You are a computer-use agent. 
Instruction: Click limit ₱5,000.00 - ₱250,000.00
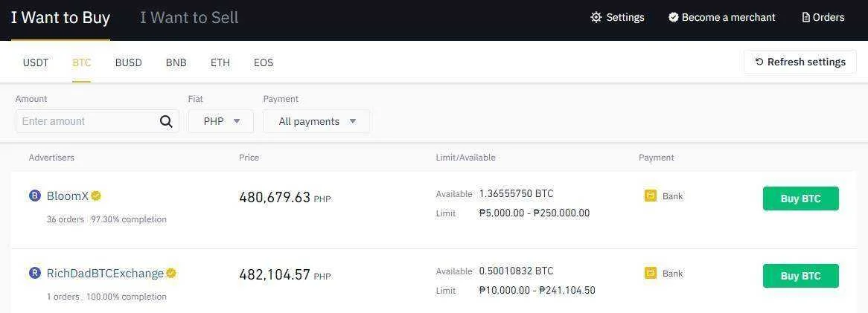click(x=534, y=213)
